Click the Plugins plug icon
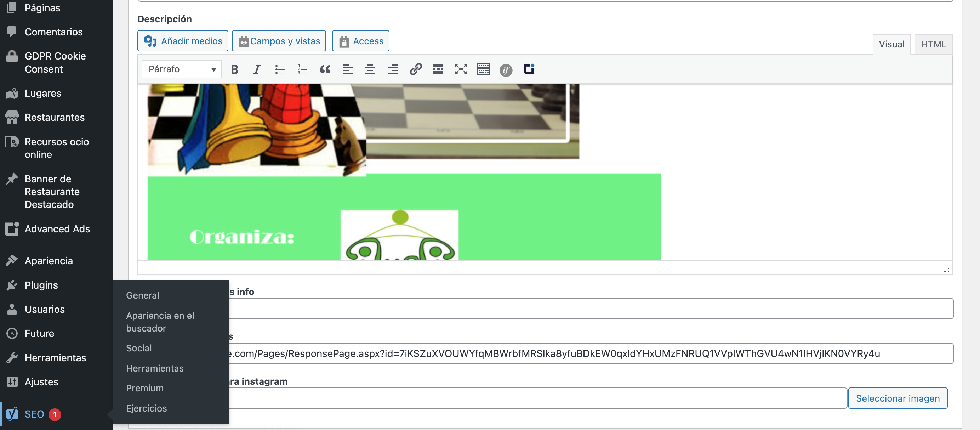The width and height of the screenshot is (980, 430). [12, 285]
